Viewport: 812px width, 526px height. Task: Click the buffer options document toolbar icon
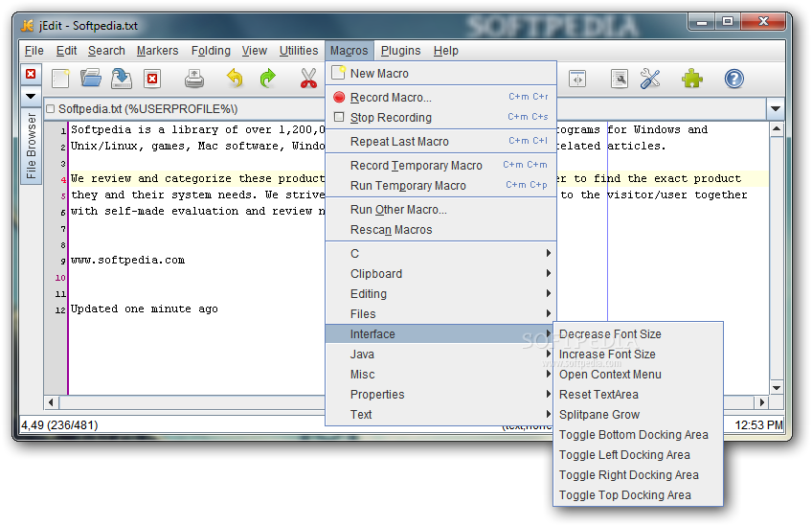pyautogui.click(x=619, y=79)
